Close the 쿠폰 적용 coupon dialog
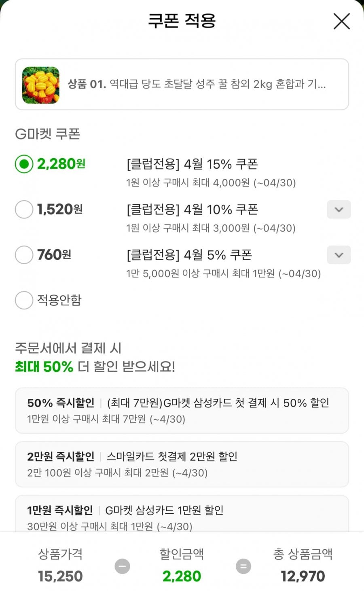The image size is (364, 591). pos(341,21)
